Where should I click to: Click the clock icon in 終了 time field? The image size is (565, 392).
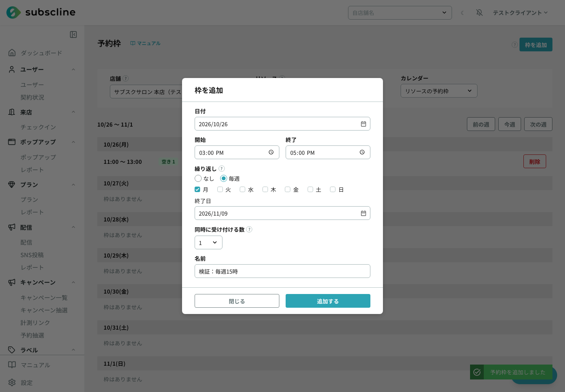click(x=362, y=152)
